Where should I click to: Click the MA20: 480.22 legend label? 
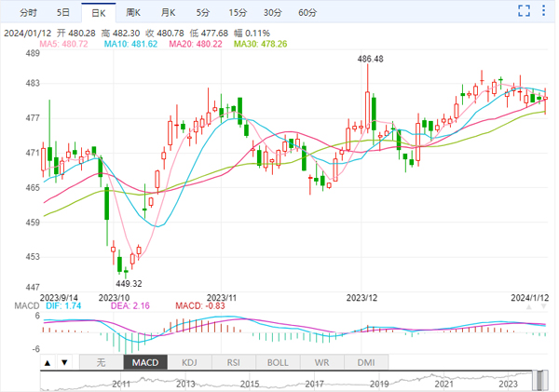pyautogui.click(x=196, y=44)
